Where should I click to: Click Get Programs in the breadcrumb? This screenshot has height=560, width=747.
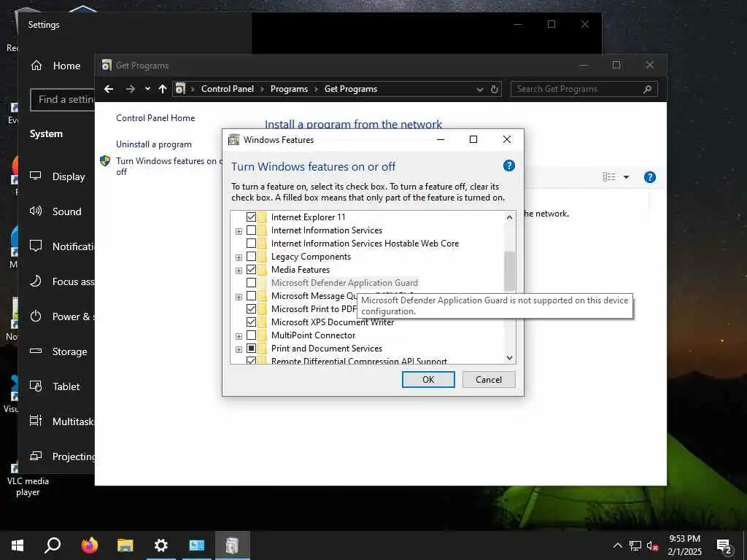click(x=351, y=89)
